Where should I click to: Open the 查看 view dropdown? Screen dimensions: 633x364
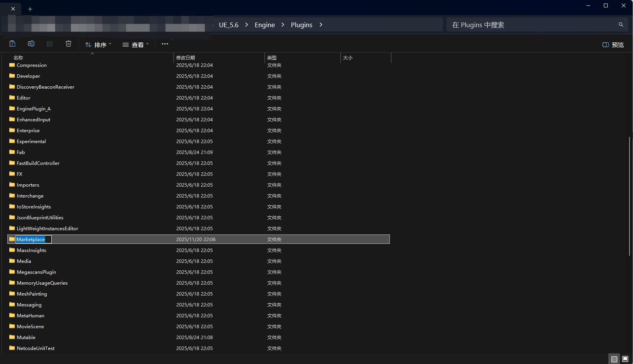click(x=136, y=45)
